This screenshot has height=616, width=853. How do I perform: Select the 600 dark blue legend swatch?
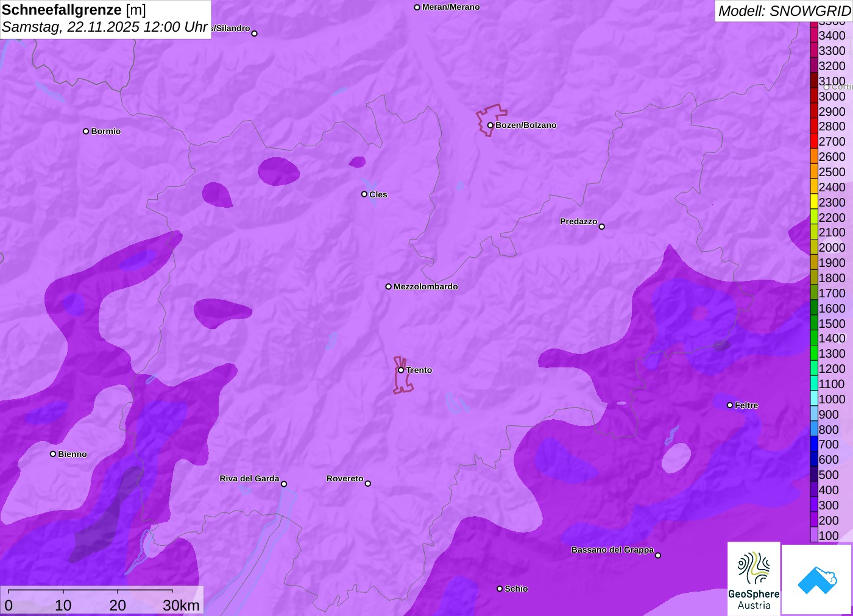[x=814, y=459]
